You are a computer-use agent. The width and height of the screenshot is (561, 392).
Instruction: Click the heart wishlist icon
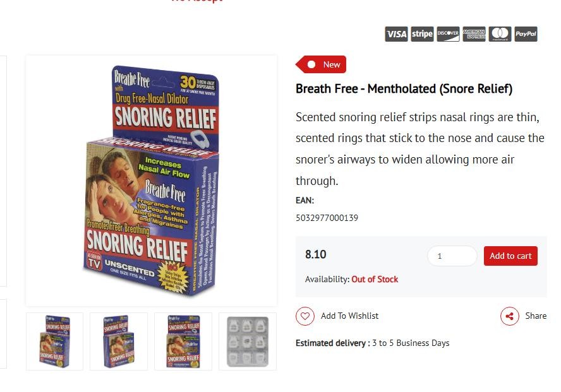(305, 316)
